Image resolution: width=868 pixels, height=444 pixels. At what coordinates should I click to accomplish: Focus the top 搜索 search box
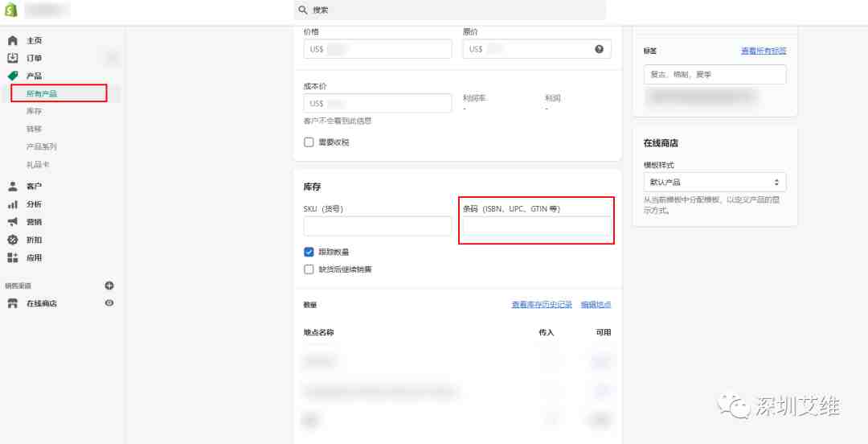pos(449,10)
